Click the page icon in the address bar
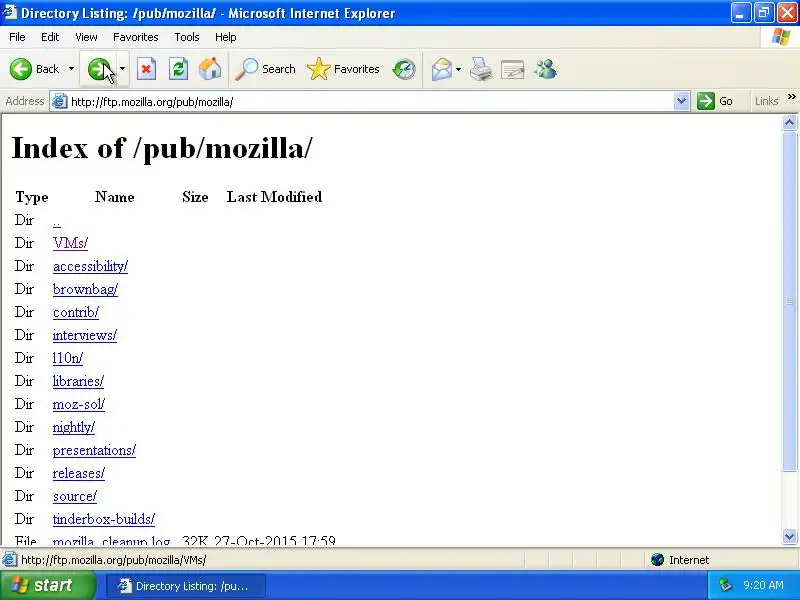The width and height of the screenshot is (800, 600). [60, 101]
